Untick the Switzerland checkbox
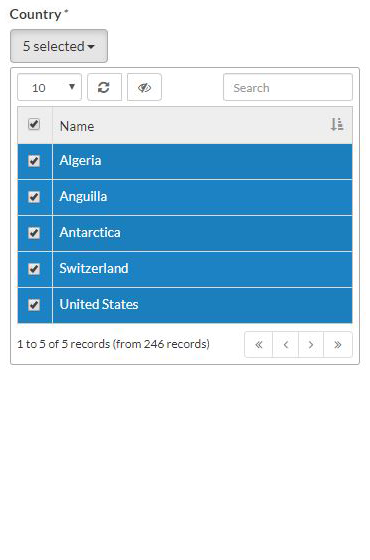The height and width of the screenshot is (560, 370). point(34,269)
